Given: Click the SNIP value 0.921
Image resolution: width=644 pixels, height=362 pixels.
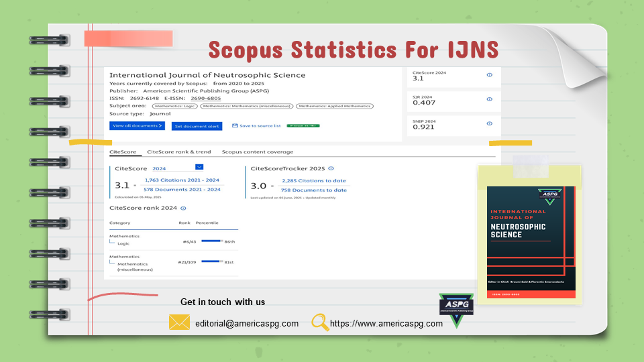Looking at the screenshot, I should pos(423,127).
